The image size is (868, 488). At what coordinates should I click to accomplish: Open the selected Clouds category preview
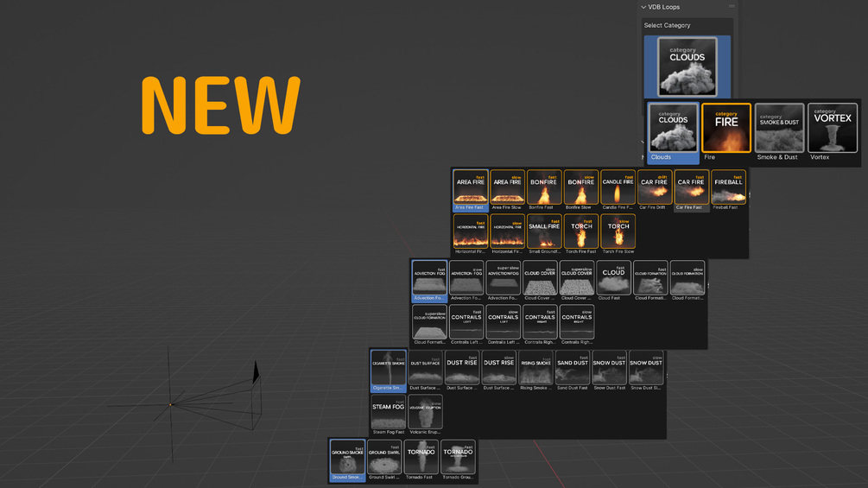click(x=687, y=67)
